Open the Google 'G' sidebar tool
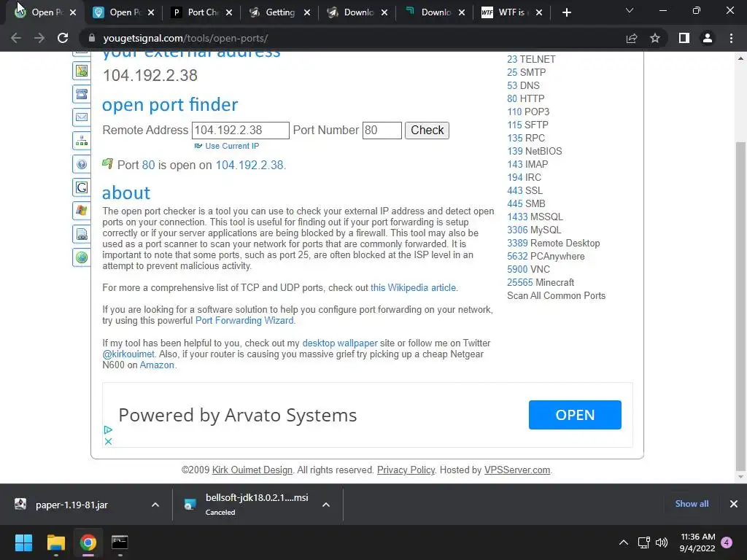 pyautogui.click(x=82, y=187)
